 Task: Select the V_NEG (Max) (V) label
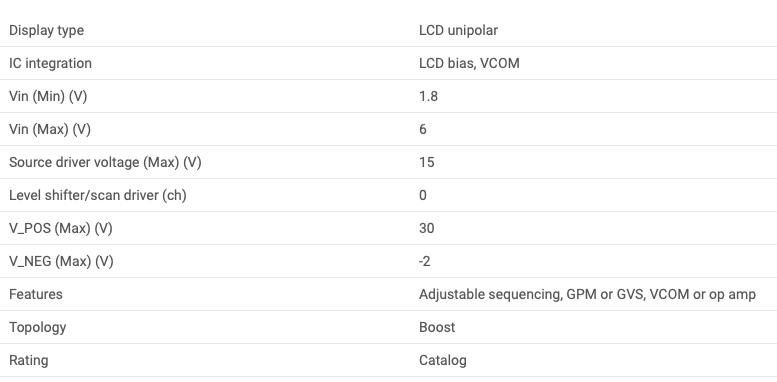(61, 261)
